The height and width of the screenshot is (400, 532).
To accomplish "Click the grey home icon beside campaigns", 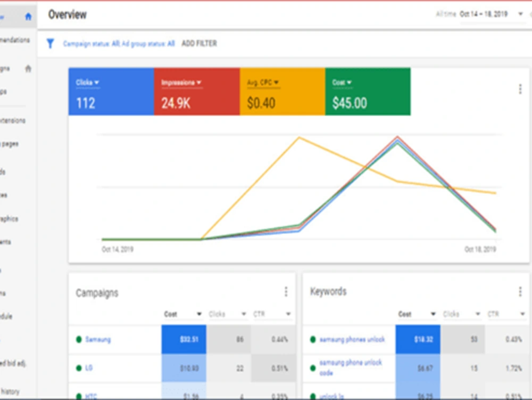I will pos(28,69).
